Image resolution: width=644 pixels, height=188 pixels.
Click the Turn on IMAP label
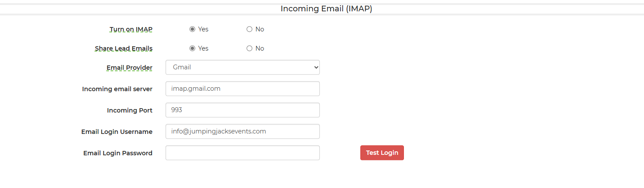131,29
